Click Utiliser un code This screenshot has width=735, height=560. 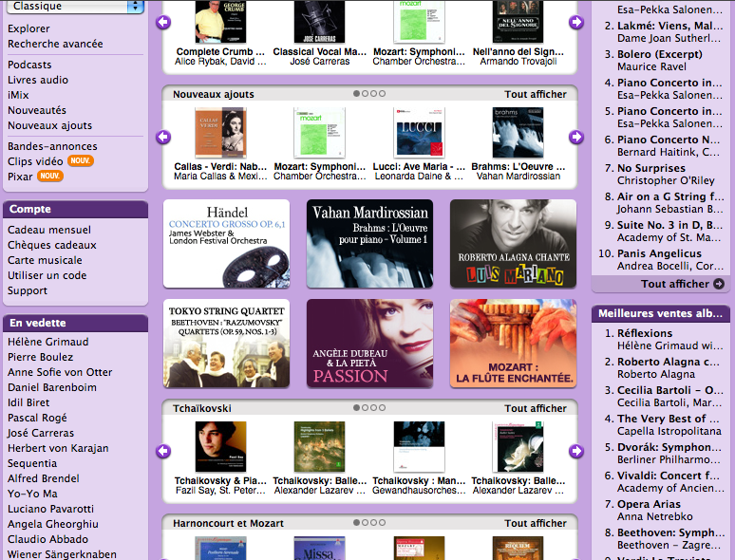click(47, 275)
